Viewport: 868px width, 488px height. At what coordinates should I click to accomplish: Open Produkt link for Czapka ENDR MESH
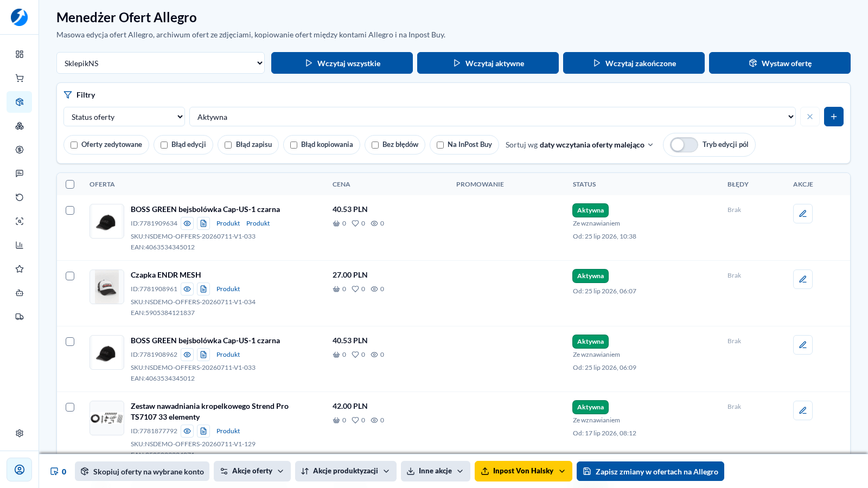click(x=228, y=289)
